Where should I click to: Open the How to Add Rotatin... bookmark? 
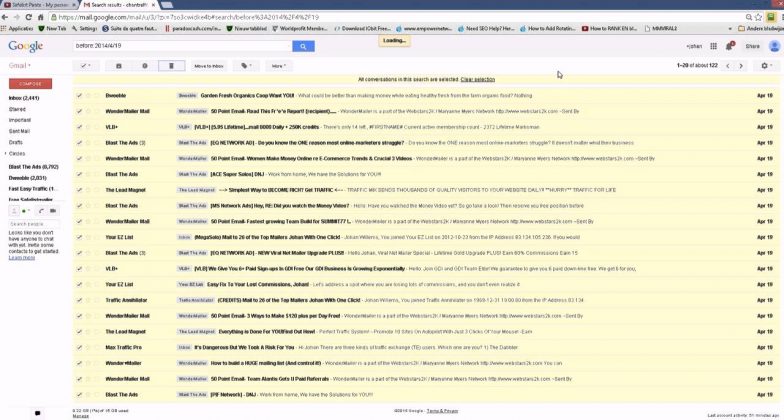[x=548, y=28]
